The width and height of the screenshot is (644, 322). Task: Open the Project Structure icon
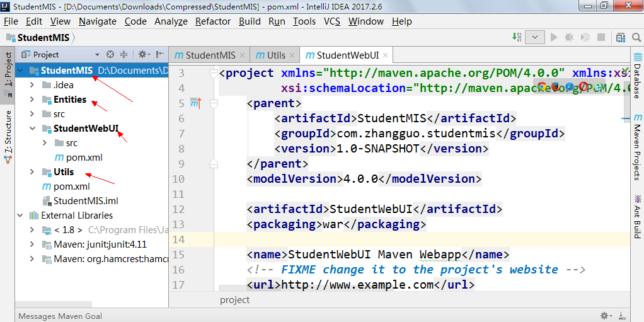621,37
